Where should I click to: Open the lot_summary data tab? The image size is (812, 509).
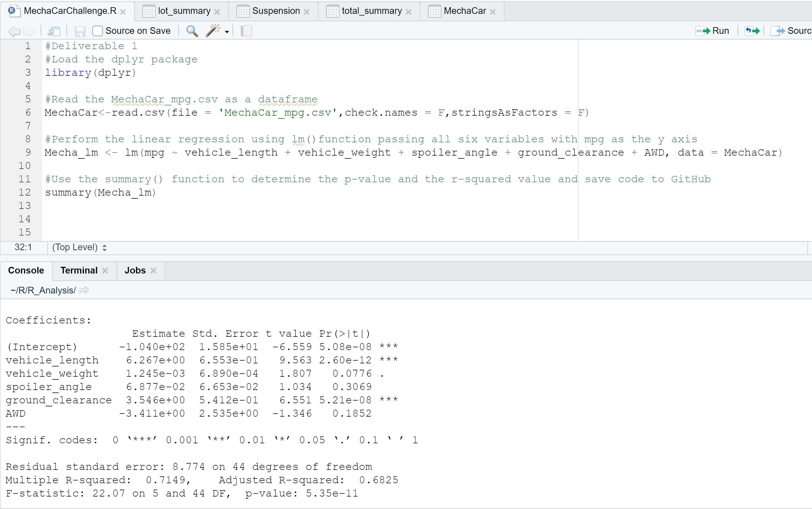(184, 11)
